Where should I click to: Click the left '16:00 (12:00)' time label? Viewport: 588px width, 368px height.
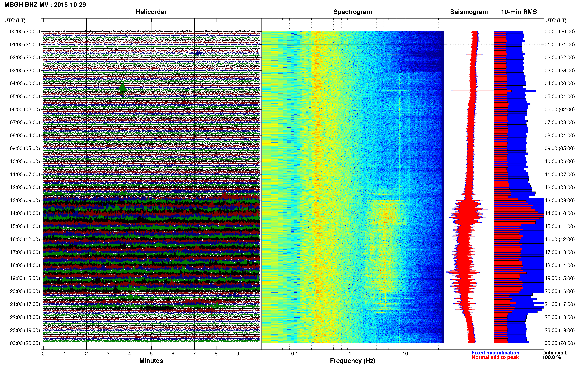point(25,239)
